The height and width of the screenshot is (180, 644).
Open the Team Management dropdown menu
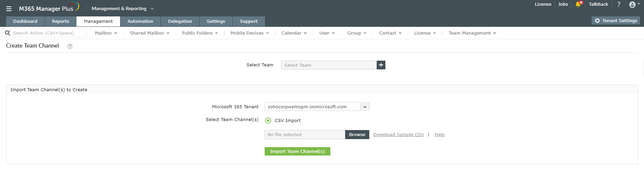[472, 33]
